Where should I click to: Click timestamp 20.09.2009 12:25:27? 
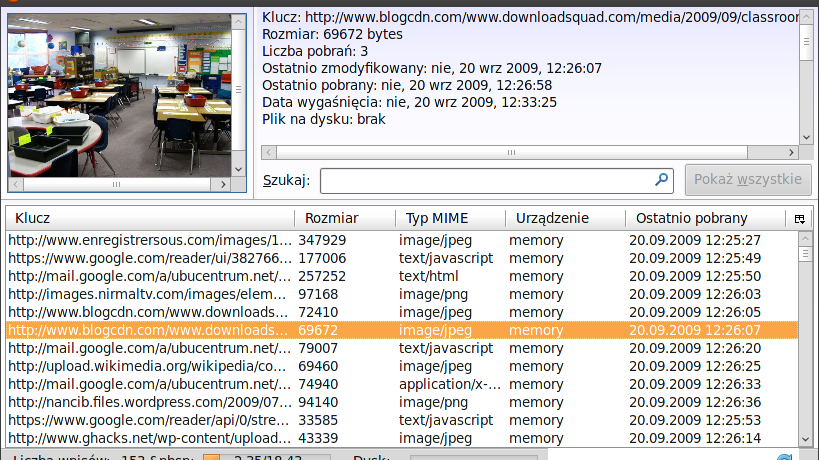(695, 240)
